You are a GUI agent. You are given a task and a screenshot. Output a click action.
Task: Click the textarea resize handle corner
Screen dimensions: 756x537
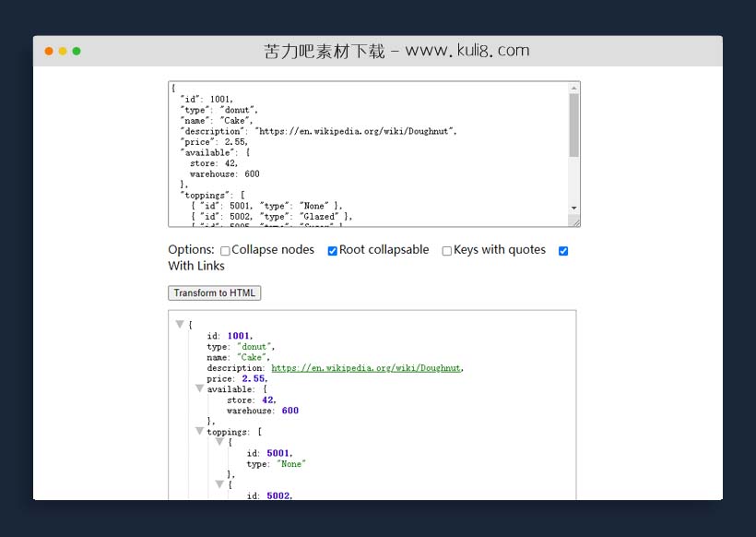coord(575,221)
